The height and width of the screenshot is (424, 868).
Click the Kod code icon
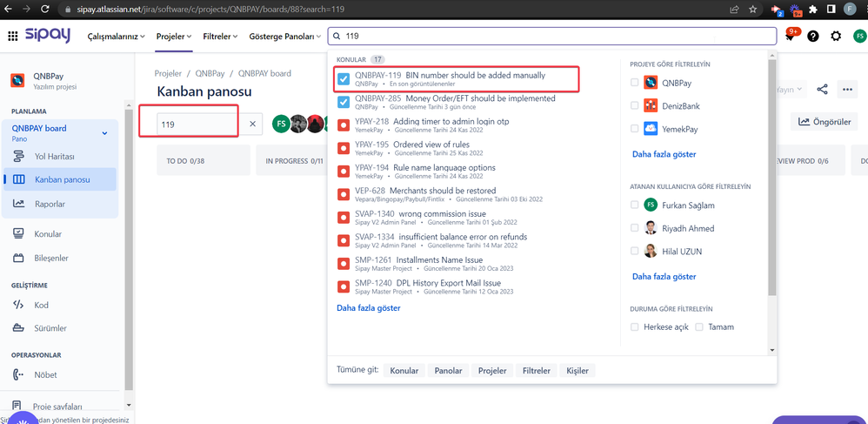[x=18, y=305]
